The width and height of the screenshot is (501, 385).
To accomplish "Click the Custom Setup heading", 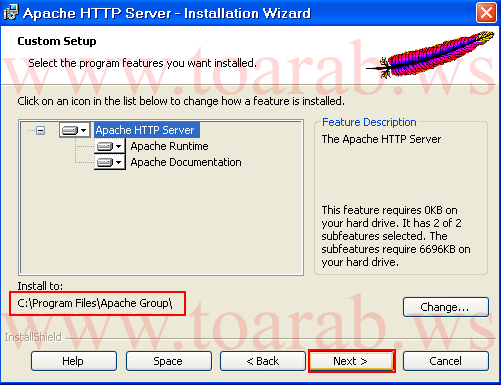I will tap(57, 41).
